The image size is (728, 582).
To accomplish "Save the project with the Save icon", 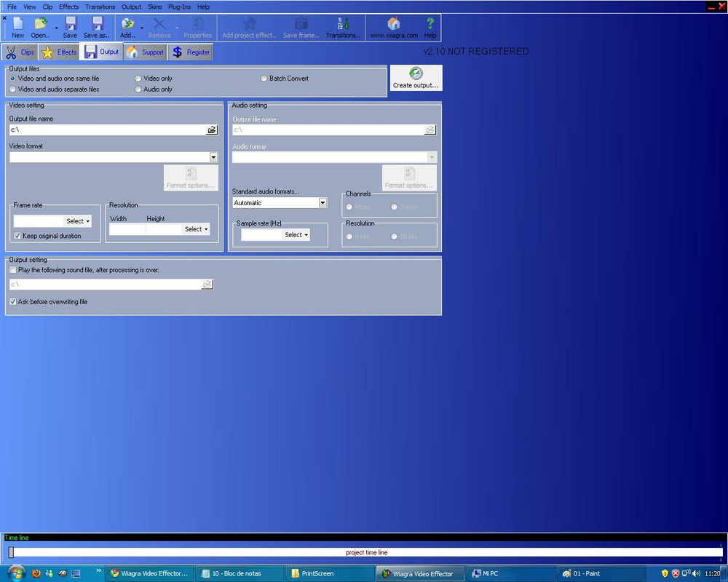I will [x=70, y=28].
